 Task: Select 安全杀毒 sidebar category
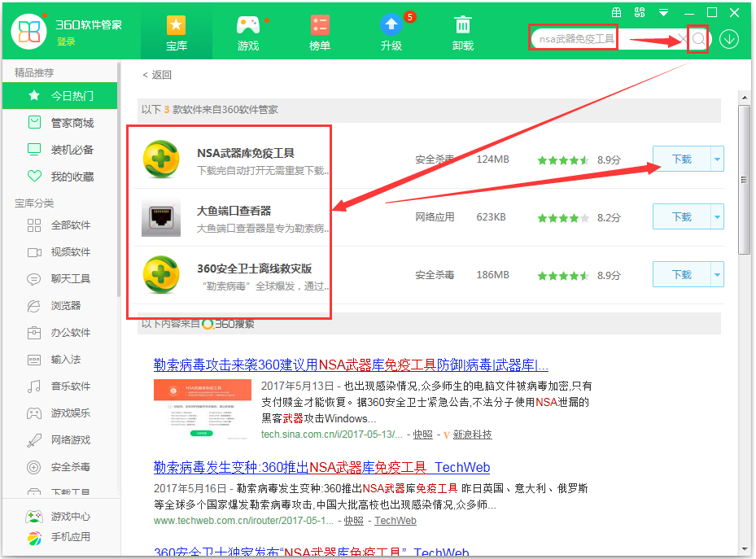pos(59,467)
